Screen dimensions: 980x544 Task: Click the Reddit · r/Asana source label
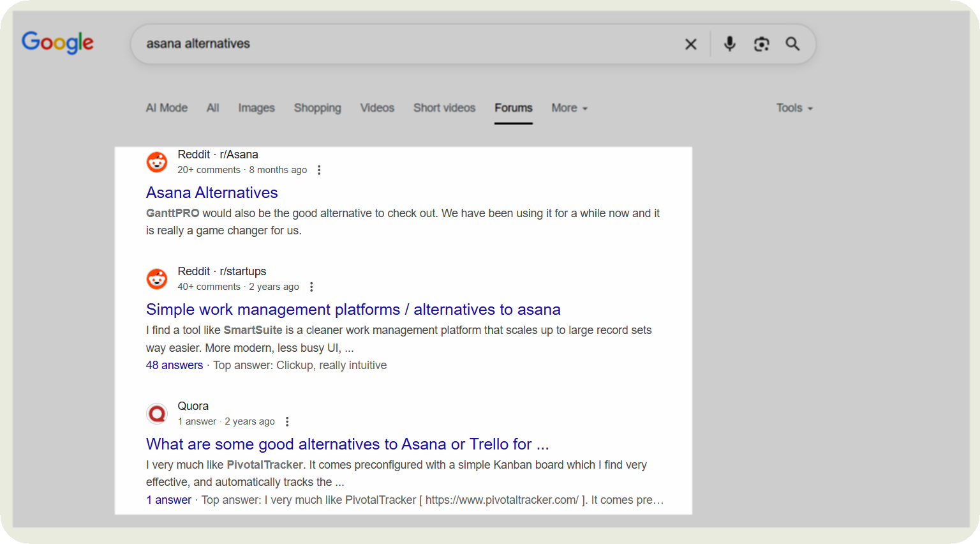coord(218,155)
